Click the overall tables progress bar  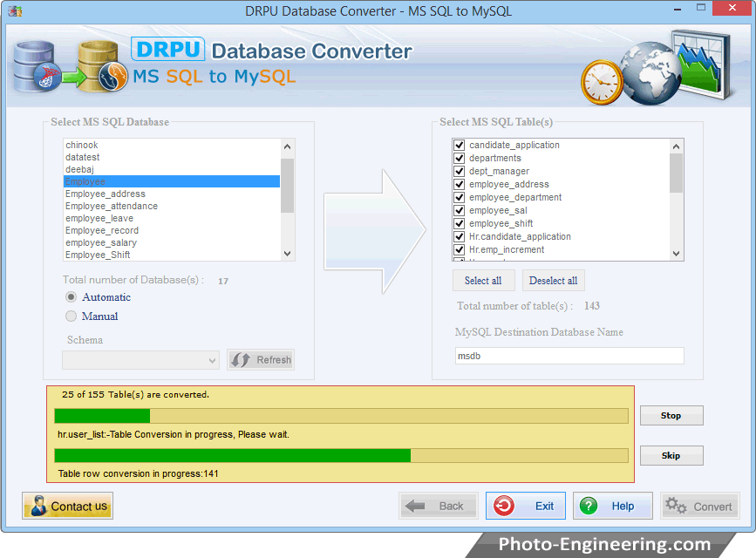(341, 415)
